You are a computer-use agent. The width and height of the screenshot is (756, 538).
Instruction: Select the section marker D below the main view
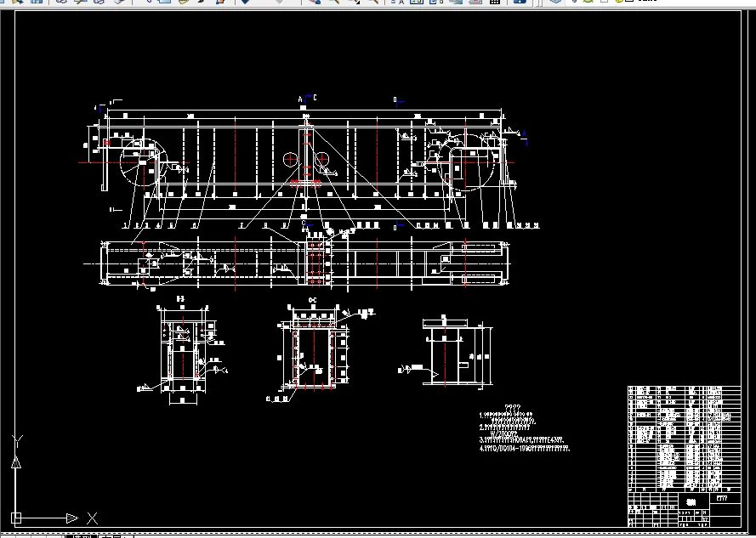pos(395,228)
